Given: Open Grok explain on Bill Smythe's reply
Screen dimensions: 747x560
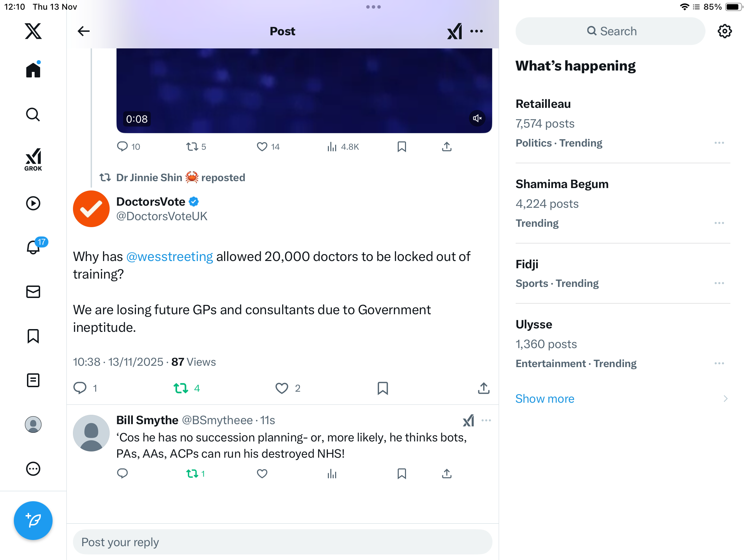Looking at the screenshot, I should pyautogui.click(x=468, y=421).
